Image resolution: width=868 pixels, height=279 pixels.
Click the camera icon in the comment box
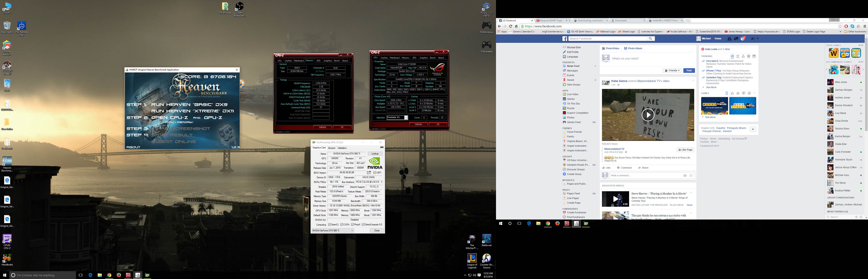point(685,176)
